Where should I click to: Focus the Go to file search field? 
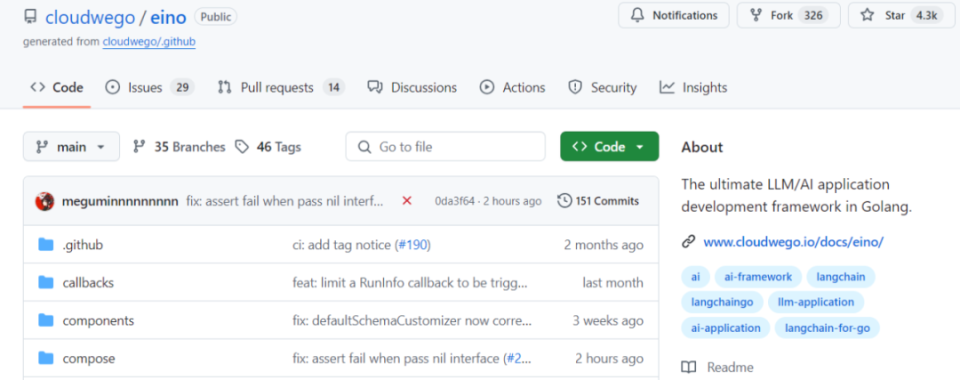pyautogui.click(x=445, y=147)
